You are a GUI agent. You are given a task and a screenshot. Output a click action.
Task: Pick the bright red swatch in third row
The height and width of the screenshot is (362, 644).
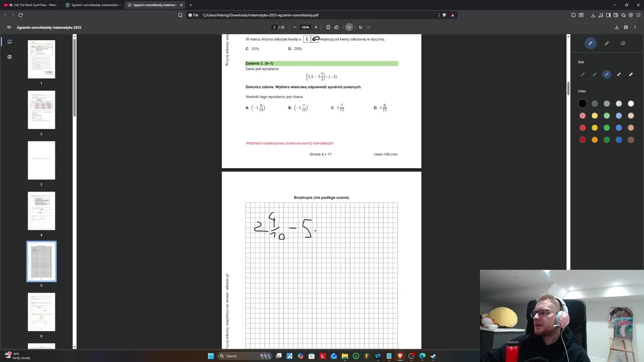point(583,128)
